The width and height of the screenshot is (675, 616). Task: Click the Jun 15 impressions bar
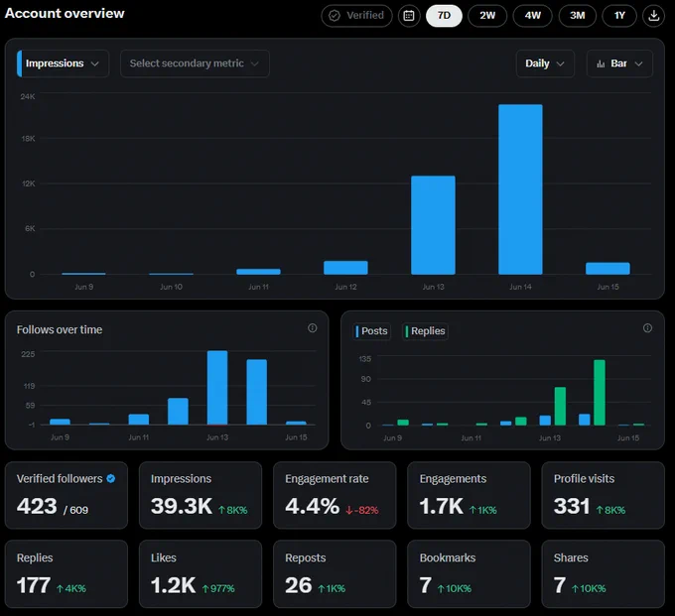(x=607, y=269)
